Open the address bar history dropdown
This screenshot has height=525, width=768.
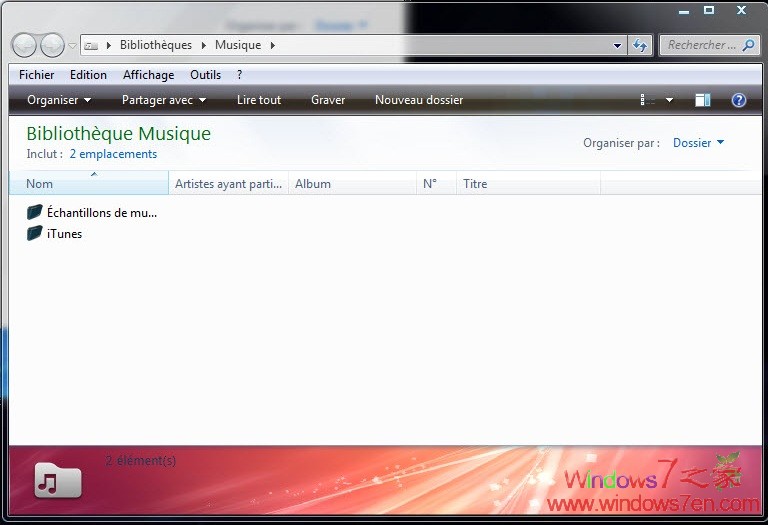[617, 46]
